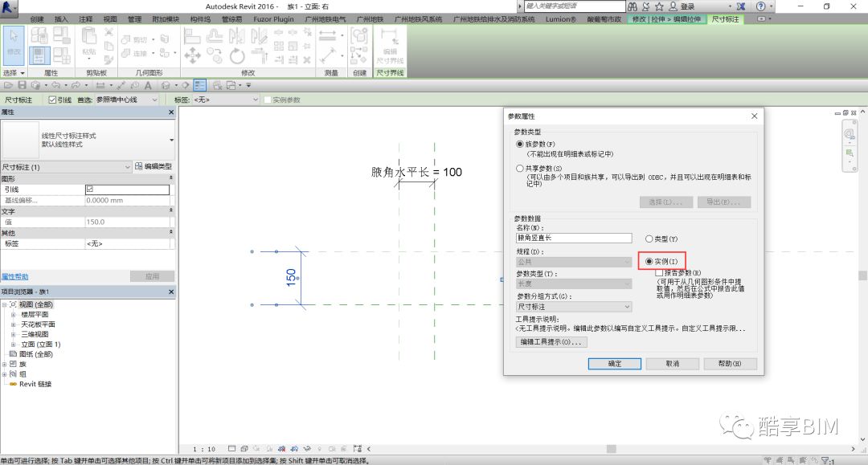868x465 pixels.
Task: Expand the Families tree node
Action: (5, 365)
